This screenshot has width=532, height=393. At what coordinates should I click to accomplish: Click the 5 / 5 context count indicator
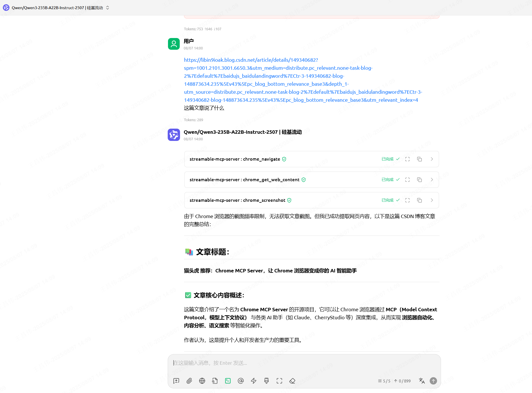[x=384, y=381]
